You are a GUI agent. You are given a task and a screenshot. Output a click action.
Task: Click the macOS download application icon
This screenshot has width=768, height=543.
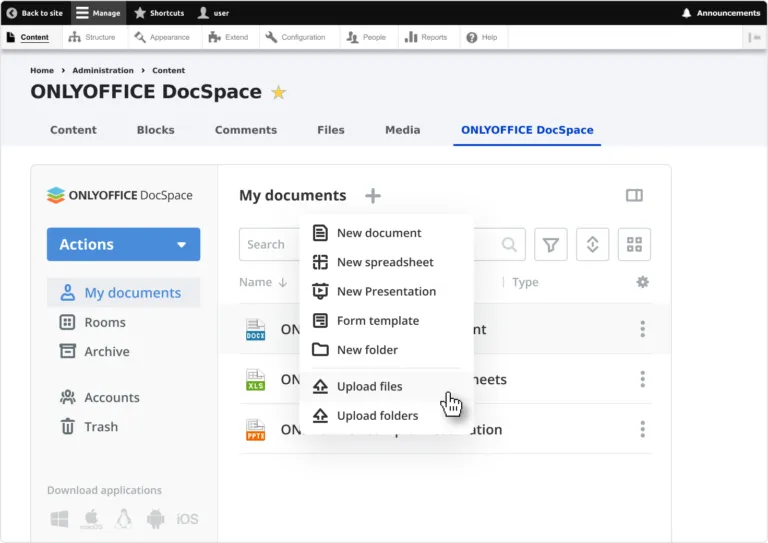point(92,519)
